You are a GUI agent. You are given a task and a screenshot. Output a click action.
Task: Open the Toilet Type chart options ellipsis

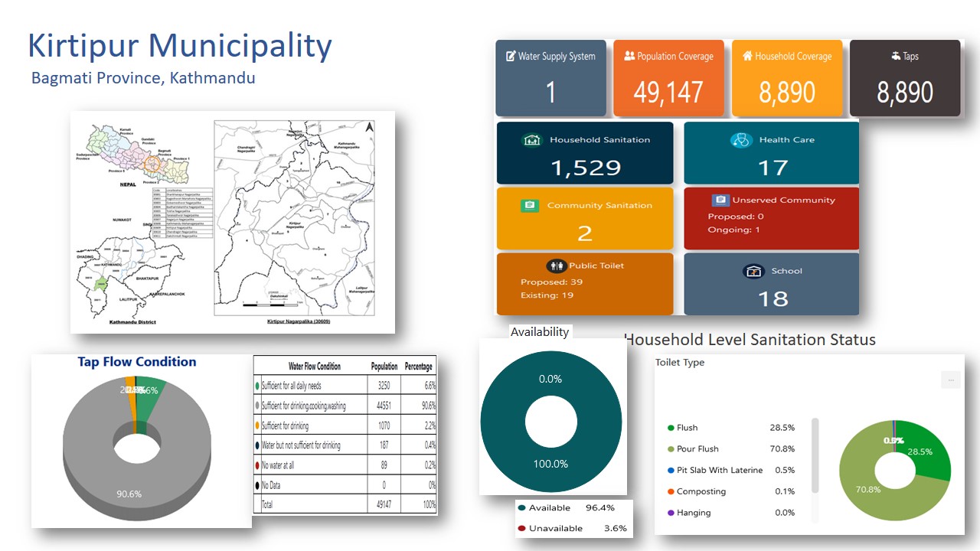(950, 380)
